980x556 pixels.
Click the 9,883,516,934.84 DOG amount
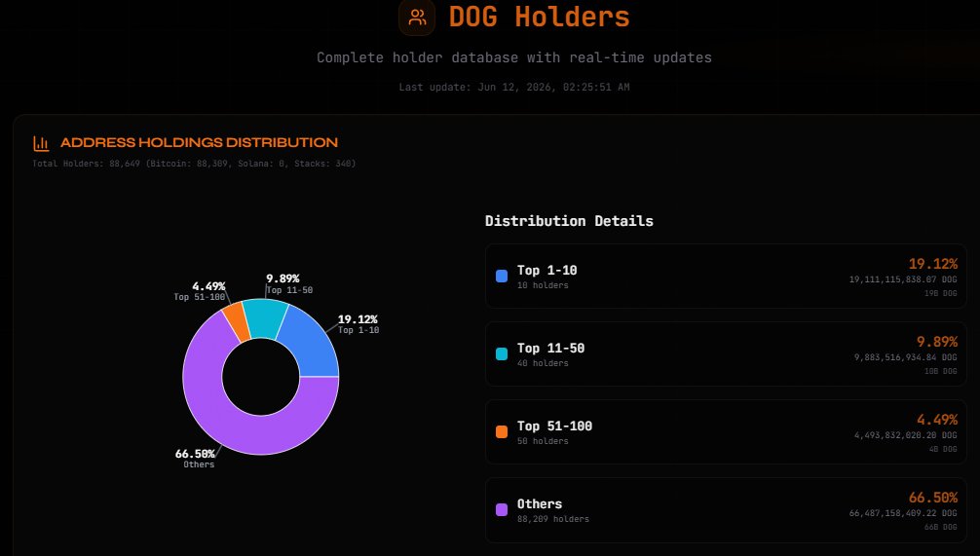905,357
